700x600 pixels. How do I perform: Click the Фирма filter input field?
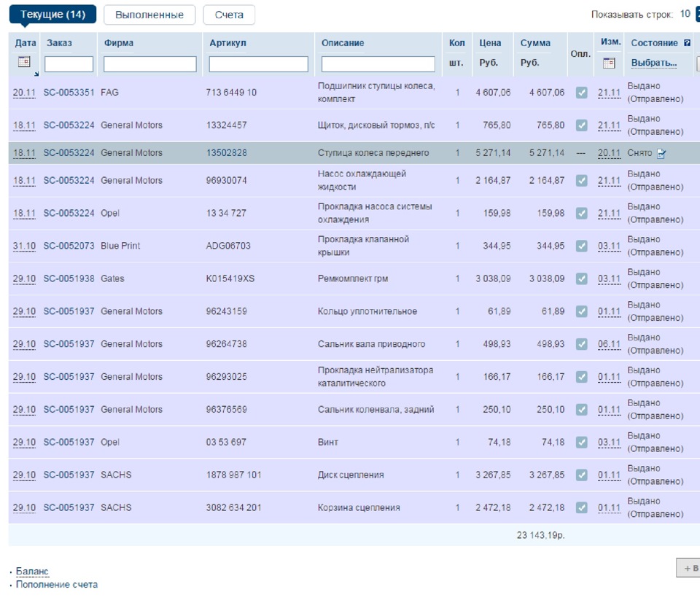(149, 64)
